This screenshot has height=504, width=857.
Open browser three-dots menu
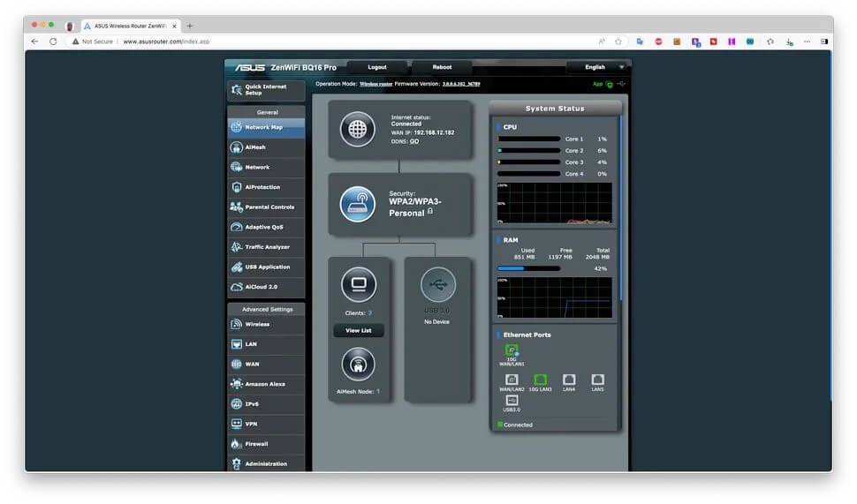tap(808, 41)
